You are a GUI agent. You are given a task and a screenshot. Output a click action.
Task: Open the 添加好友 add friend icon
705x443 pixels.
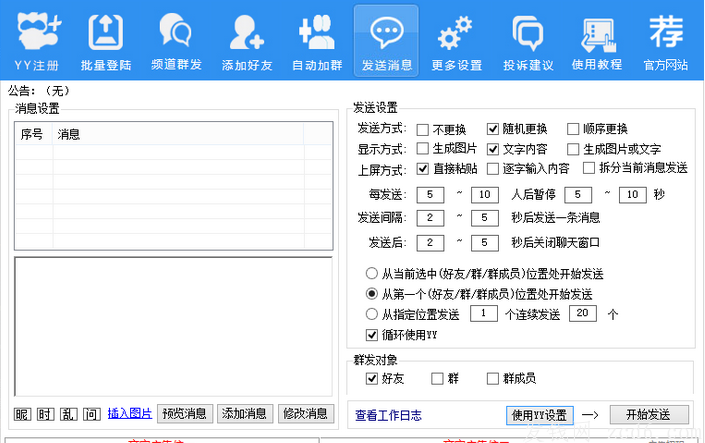point(247,41)
